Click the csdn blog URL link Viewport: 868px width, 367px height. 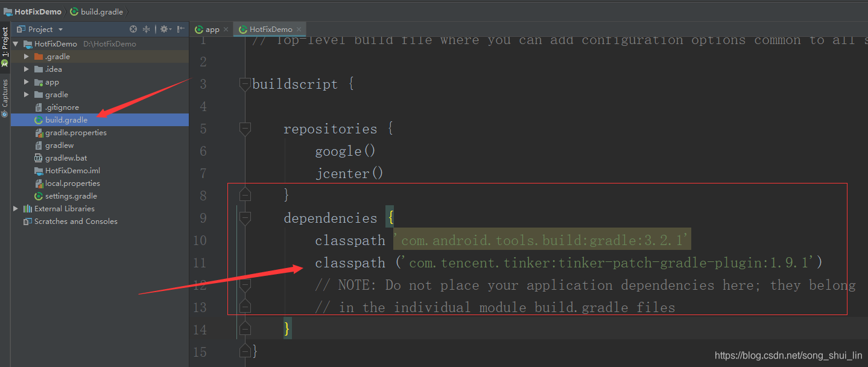pos(788,356)
